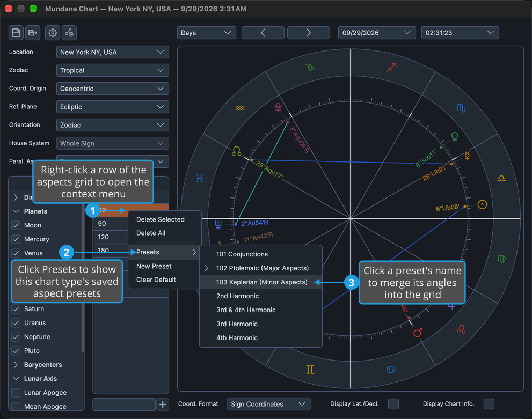Select 4th Harmonic preset
This screenshot has height=419, width=532.
[261, 339]
